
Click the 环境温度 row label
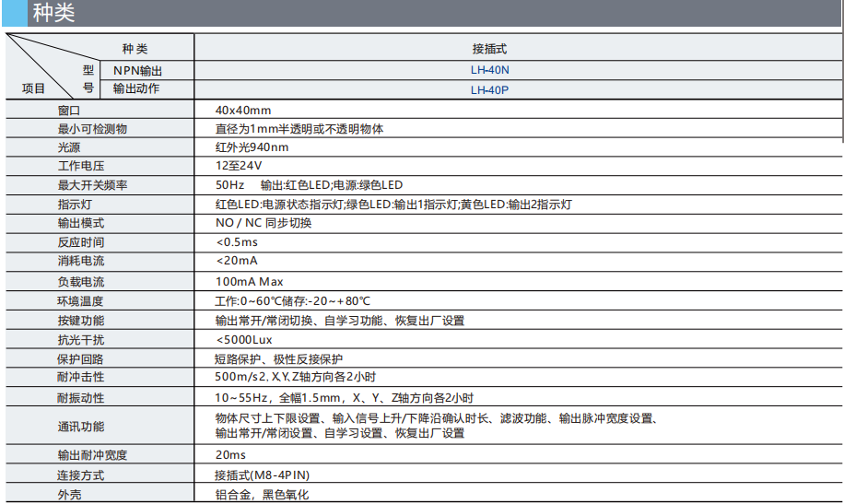[x=80, y=301]
